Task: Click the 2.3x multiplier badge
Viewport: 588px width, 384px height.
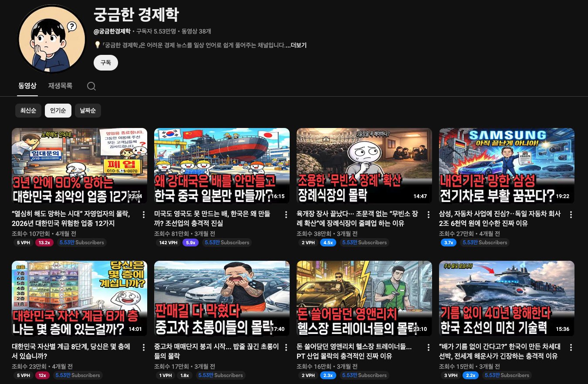Action: pos(328,375)
